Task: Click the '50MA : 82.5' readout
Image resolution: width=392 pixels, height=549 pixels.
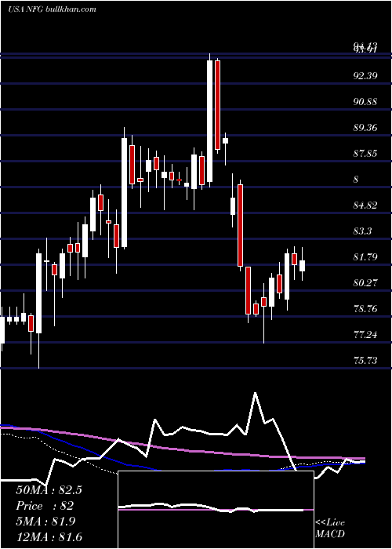Action: (49, 490)
